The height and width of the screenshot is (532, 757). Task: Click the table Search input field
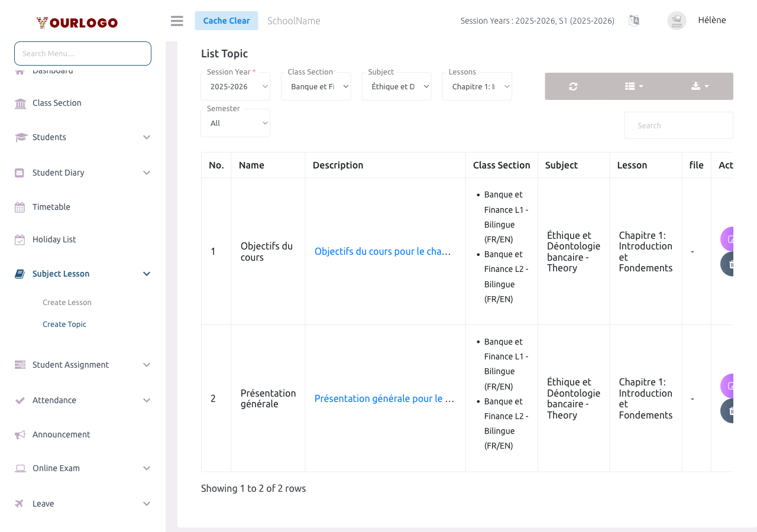click(678, 125)
